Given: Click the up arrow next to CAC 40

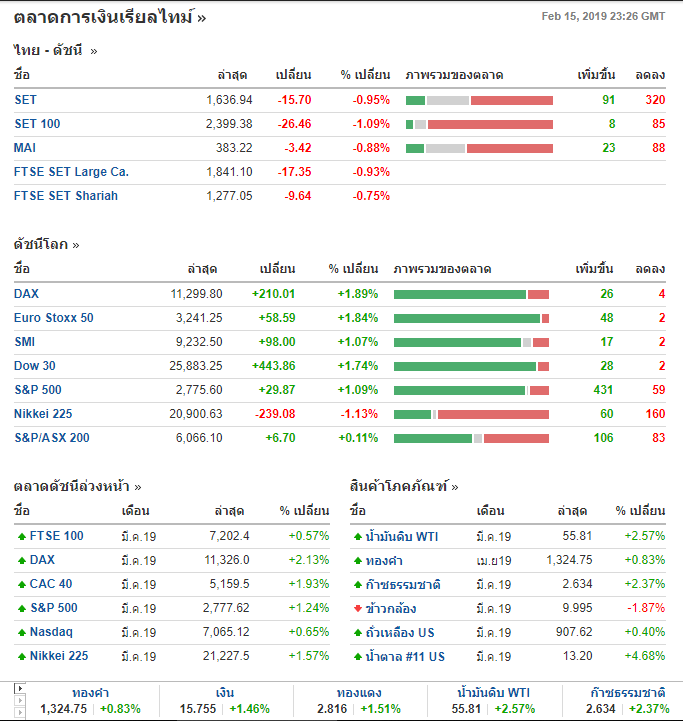Looking at the screenshot, I should 21,585.
